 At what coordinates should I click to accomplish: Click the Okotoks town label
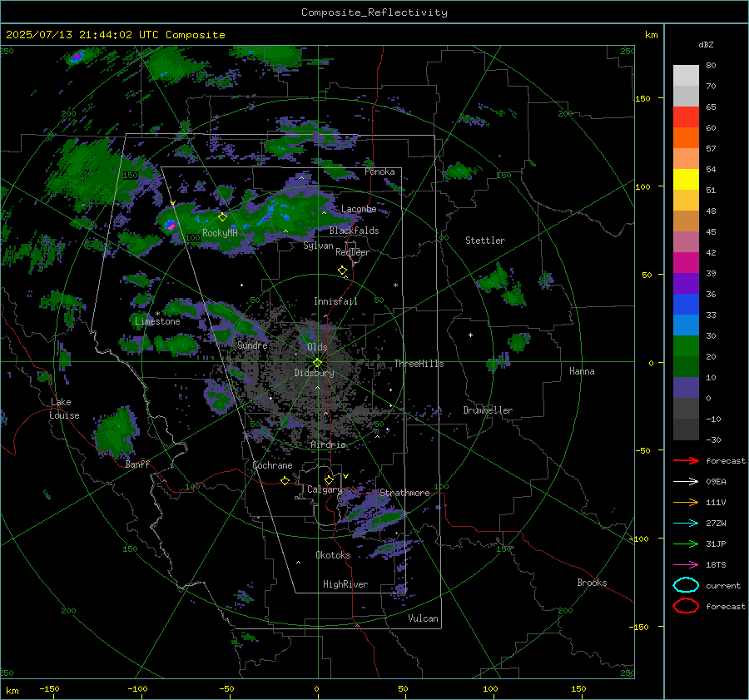pyautogui.click(x=333, y=555)
